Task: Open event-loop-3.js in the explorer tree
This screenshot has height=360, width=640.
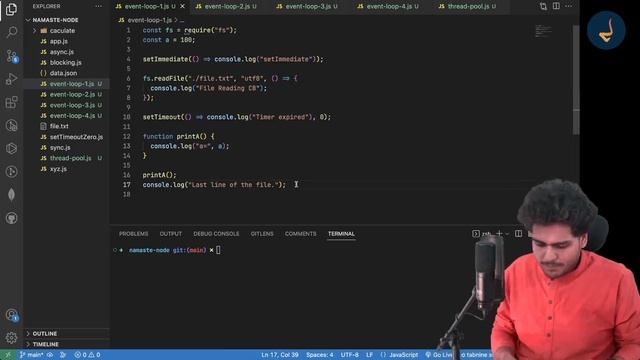Action: 67,105
